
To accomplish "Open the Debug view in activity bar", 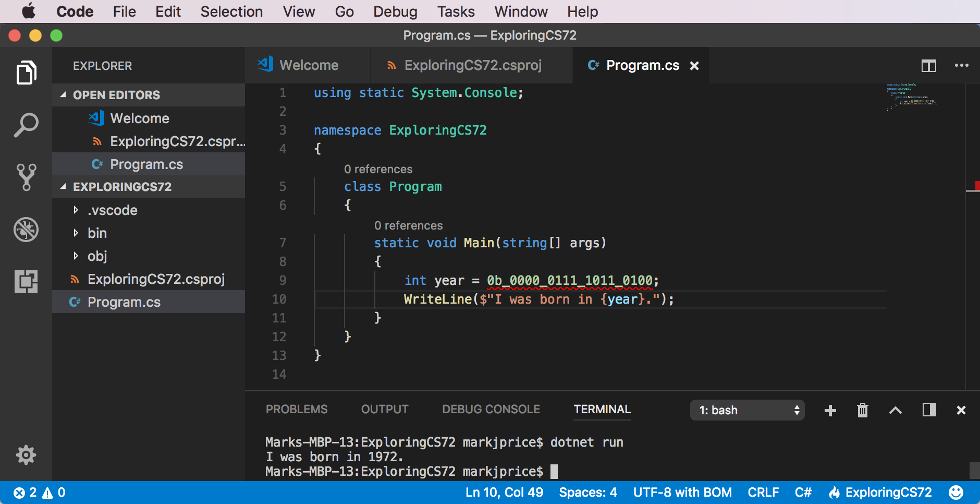I will 26,230.
